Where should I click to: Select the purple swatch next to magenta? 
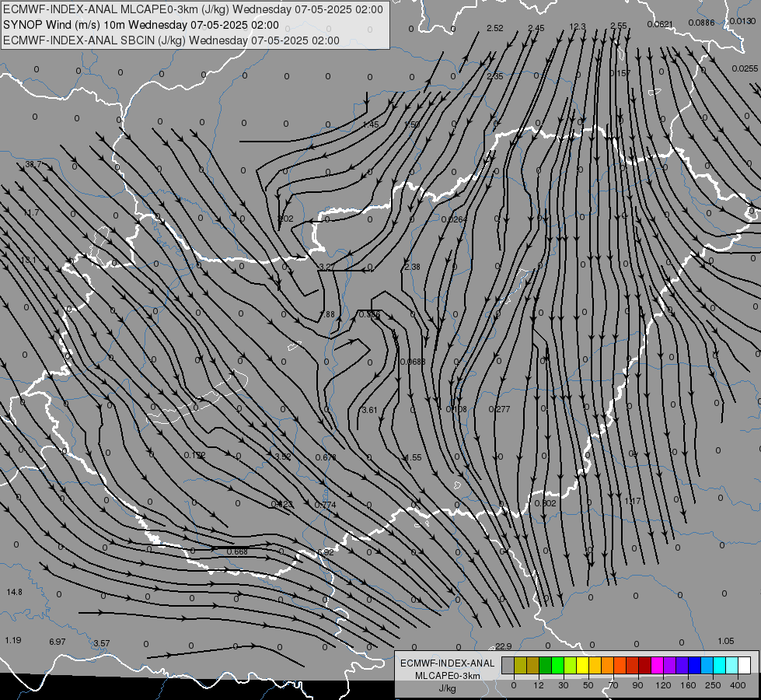(x=669, y=665)
